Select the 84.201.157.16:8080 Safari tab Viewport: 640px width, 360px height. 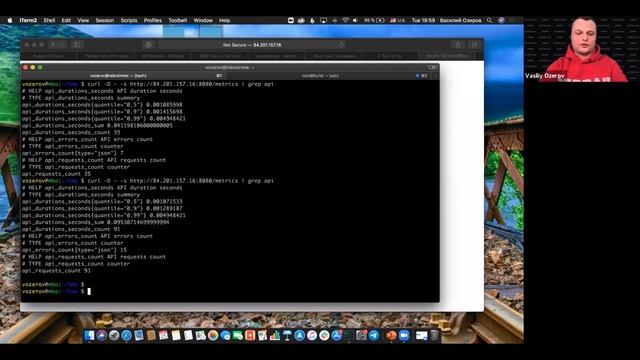tap(447, 56)
